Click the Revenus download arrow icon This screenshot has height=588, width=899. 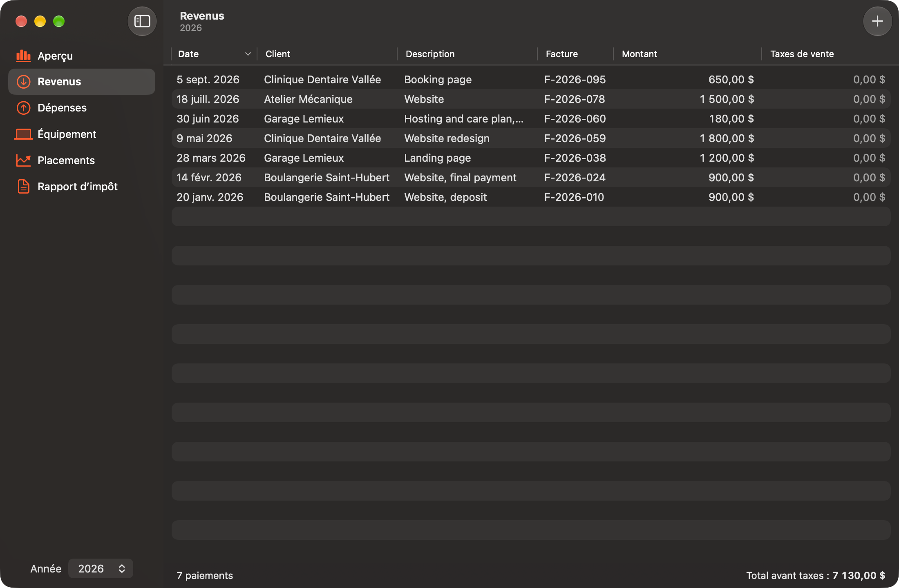coord(23,82)
